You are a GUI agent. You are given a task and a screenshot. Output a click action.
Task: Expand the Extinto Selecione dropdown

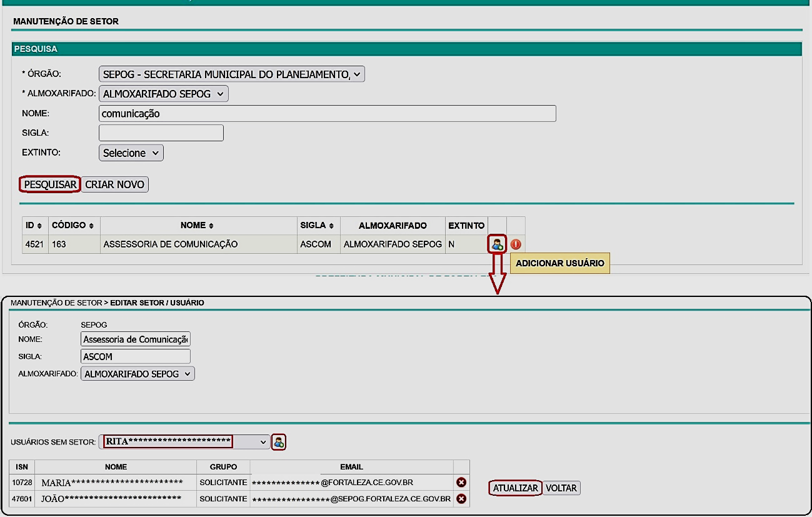(131, 153)
